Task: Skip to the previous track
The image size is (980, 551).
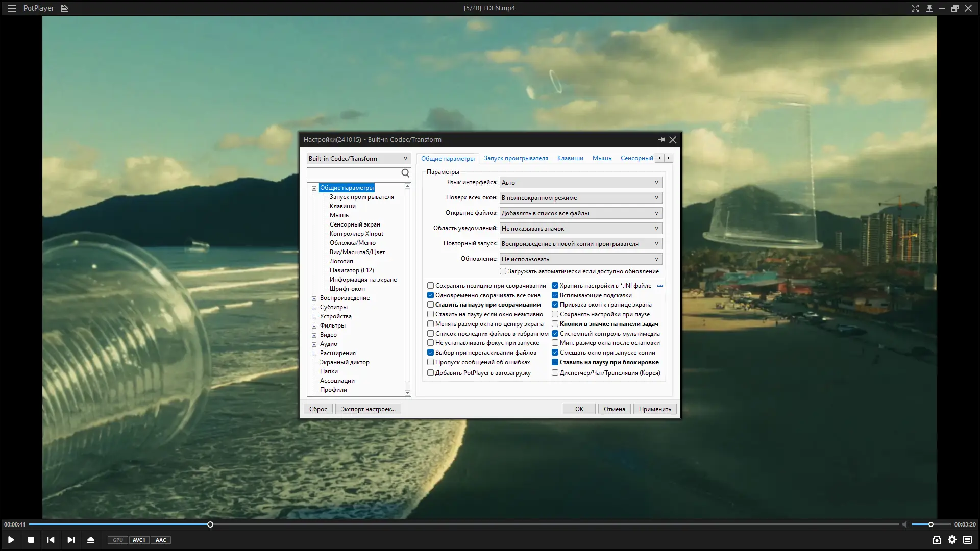Action: 51,540
